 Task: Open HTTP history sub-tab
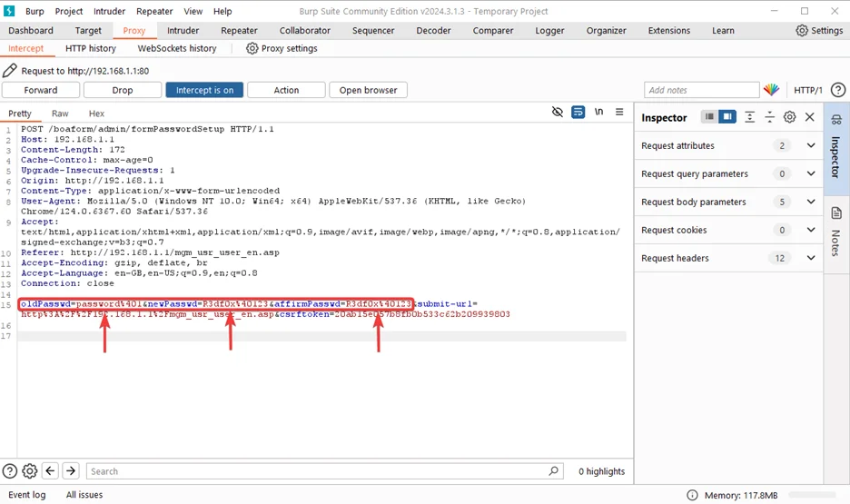(x=91, y=48)
